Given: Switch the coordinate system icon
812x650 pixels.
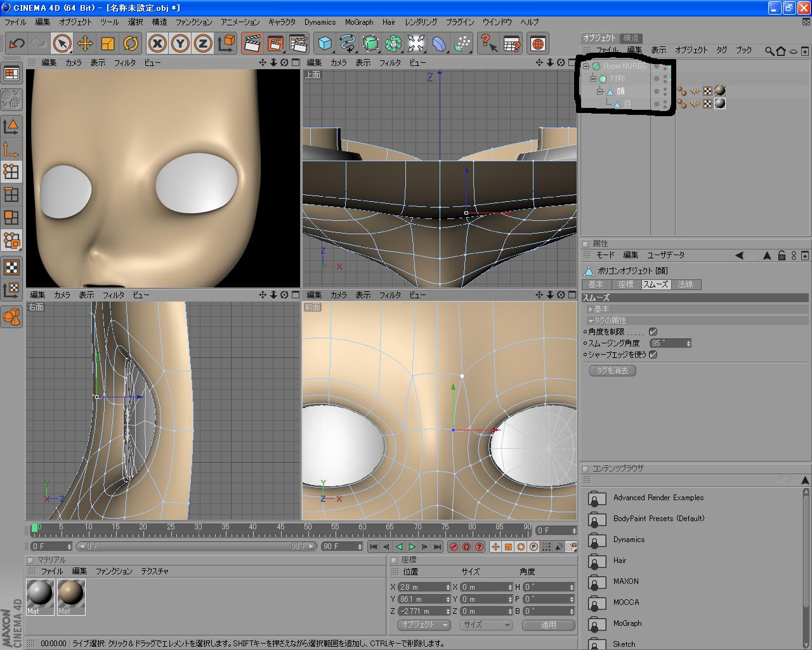Looking at the screenshot, I should [226, 43].
